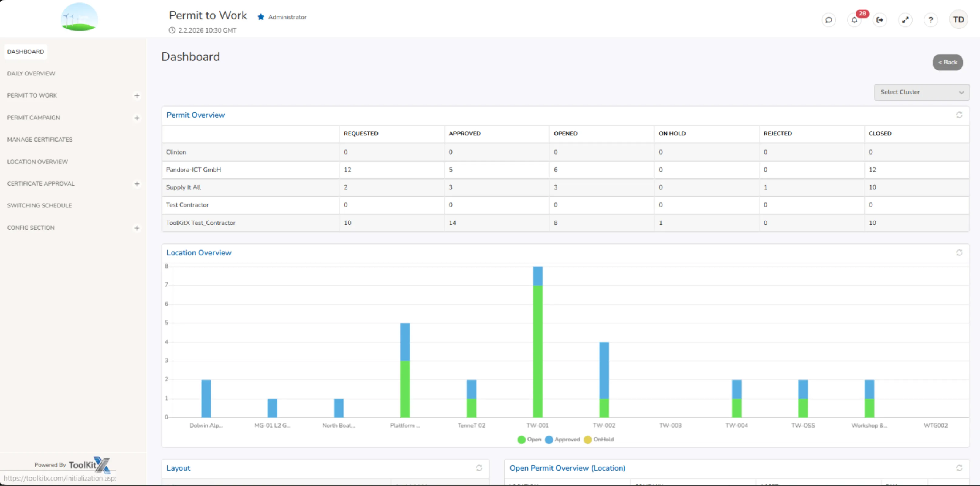Open help via the question mark icon
Viewport: 980px width, 486px height.
[931, 20]
